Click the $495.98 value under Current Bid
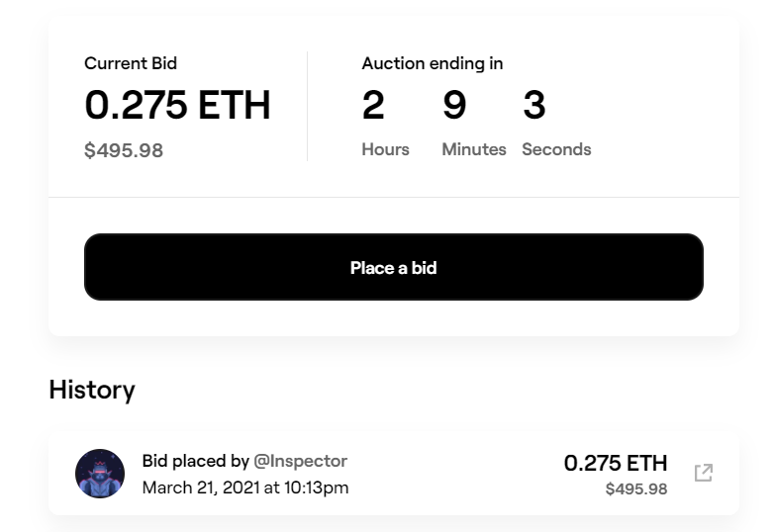 124,150
